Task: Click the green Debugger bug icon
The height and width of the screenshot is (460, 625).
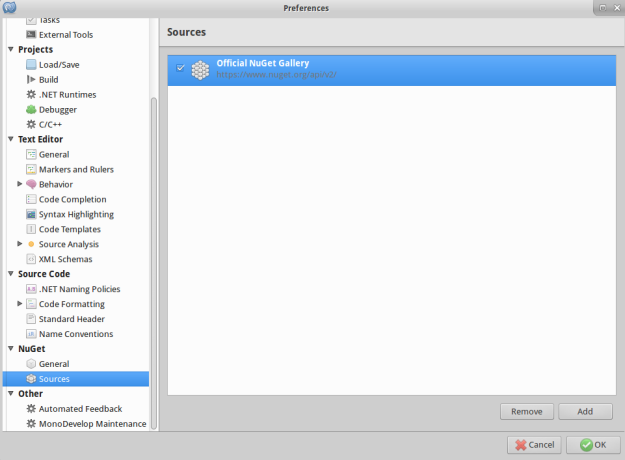Action: click(31, 109)
